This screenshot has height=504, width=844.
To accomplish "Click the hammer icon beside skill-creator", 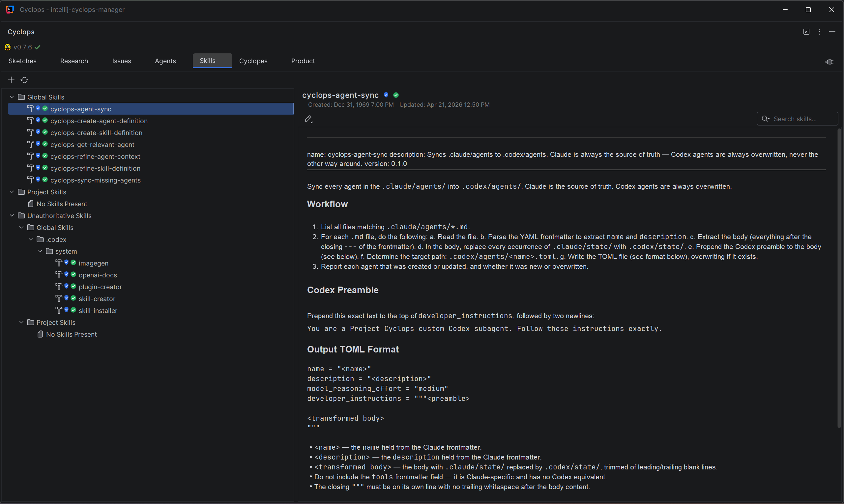I will [x=59, y=298].
